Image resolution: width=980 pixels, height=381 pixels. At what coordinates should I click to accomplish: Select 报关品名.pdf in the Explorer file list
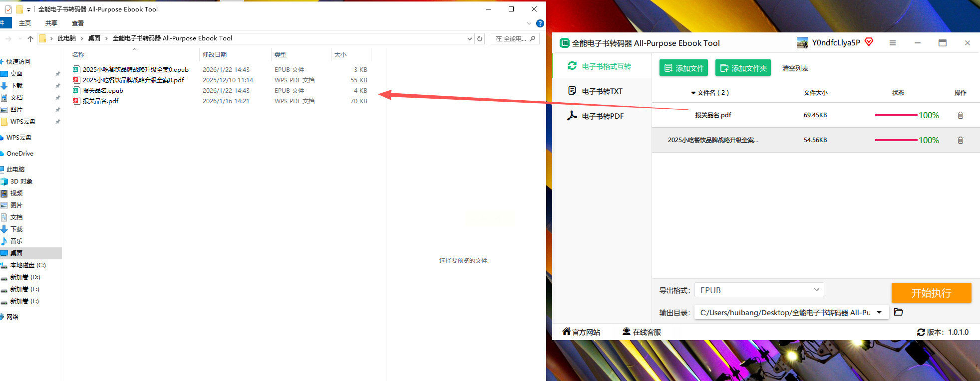point(100,101)
